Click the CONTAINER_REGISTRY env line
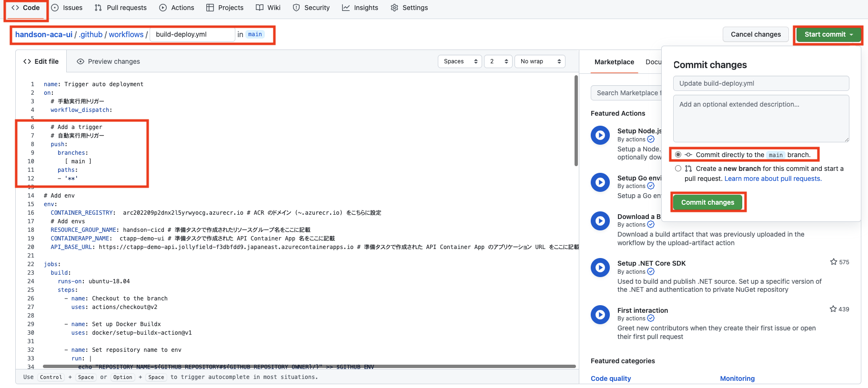This screenshot has width=868, height=388. (216, 213)
